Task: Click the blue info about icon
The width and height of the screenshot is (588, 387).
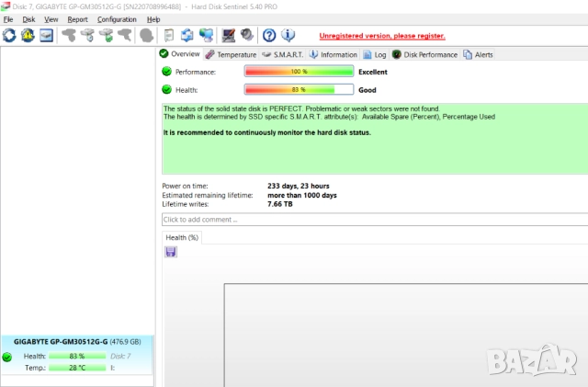Action: click(x=288, y=35)
